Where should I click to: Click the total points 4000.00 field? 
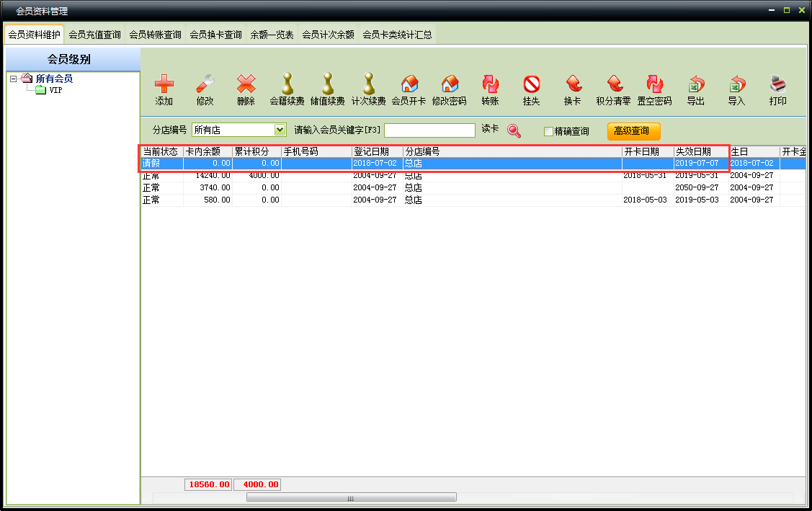coord(257,484)
